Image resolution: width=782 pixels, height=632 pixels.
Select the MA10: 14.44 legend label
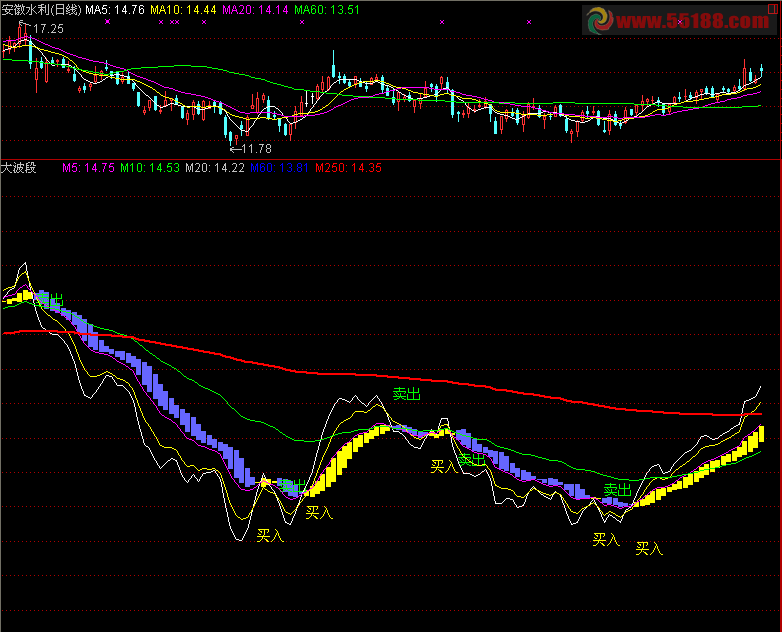(x=184, y=8)
